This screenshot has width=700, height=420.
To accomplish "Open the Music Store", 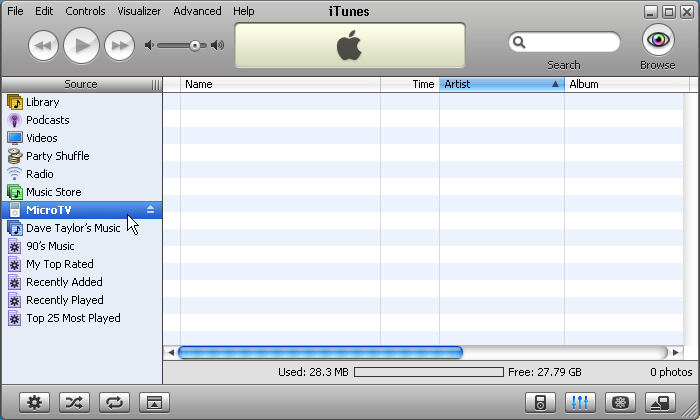I will [x=82, y=192].
